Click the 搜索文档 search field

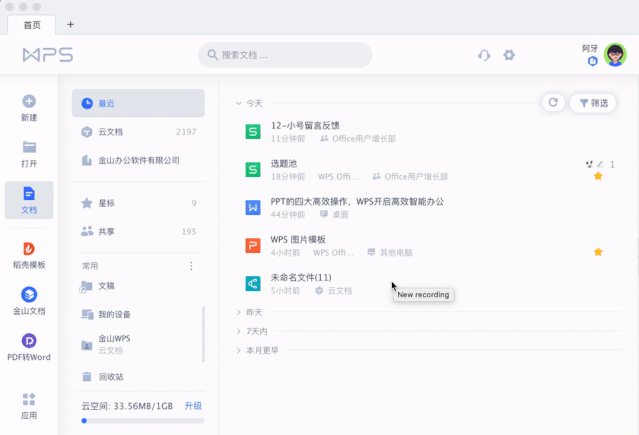tap(285, 55)
